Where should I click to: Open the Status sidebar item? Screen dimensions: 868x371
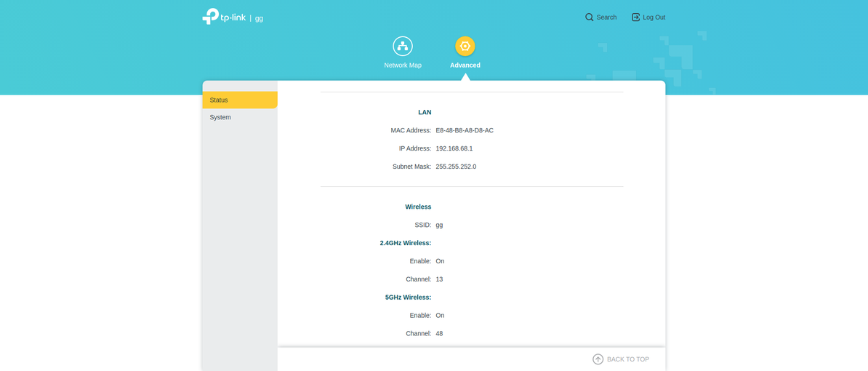tap(240, 100)
